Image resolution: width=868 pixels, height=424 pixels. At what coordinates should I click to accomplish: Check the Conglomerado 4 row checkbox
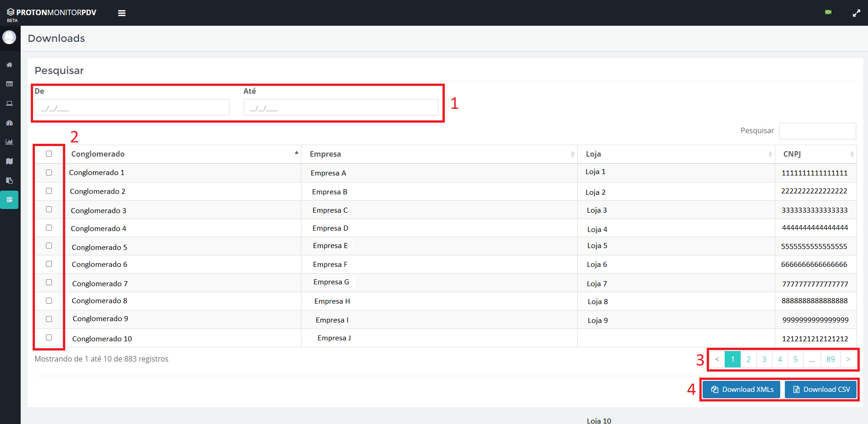coord(49,228)
